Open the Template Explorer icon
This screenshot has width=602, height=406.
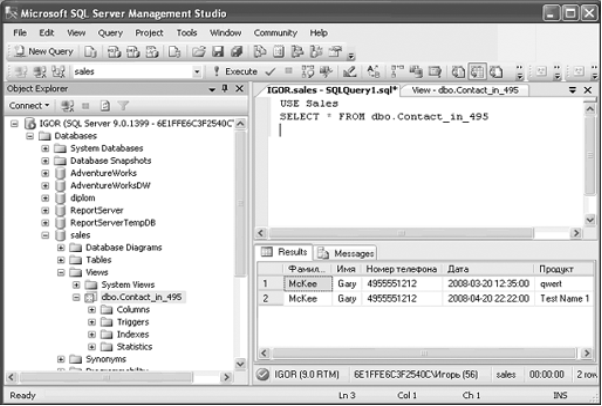click(316, 51)
